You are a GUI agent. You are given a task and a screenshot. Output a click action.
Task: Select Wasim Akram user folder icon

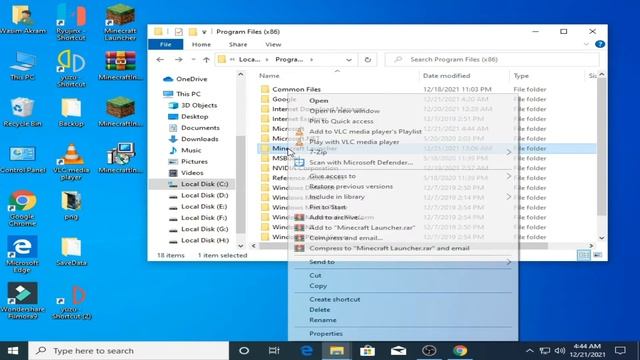coord(22,19)
